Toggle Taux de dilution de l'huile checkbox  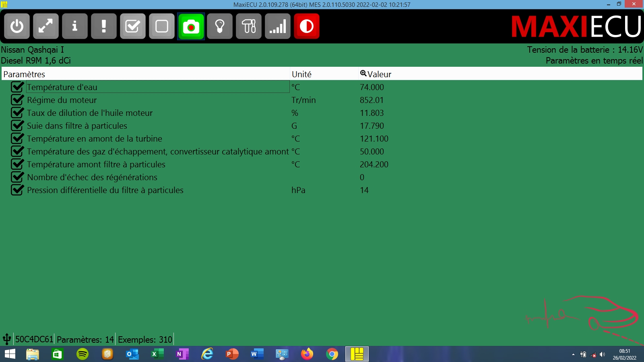click(x=17, y=113)
